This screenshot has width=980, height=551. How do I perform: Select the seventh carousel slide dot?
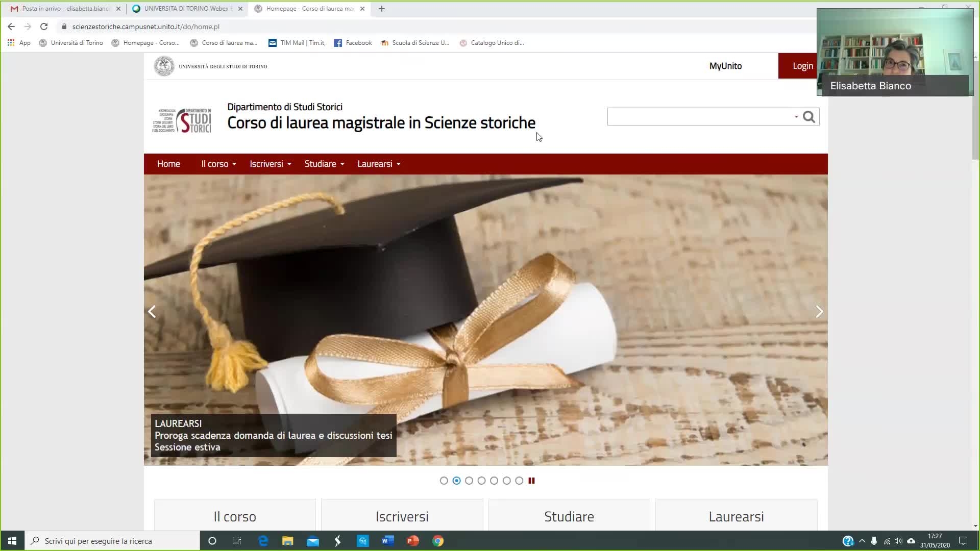(519, 481)
